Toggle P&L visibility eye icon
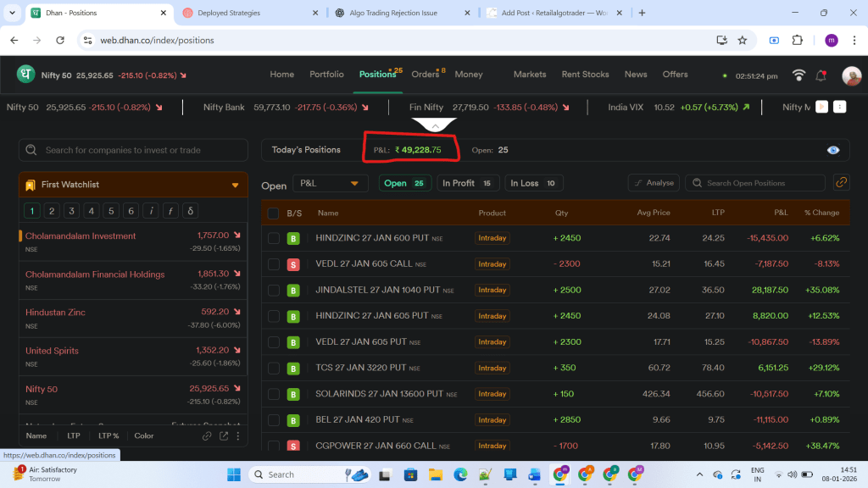 pos(833,150)
